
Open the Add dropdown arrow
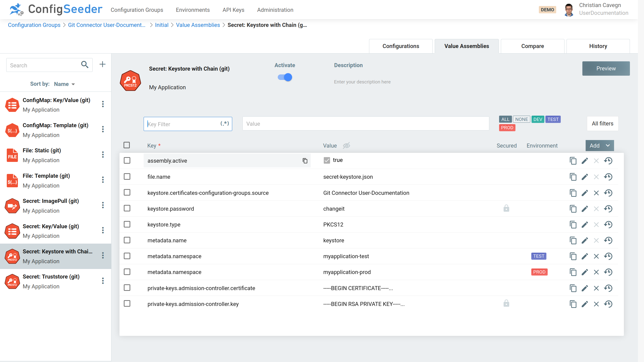pos(609,146)
